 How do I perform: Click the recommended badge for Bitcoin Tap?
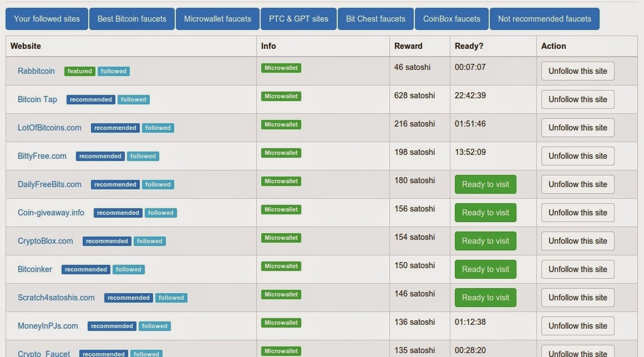coord(91,99)
